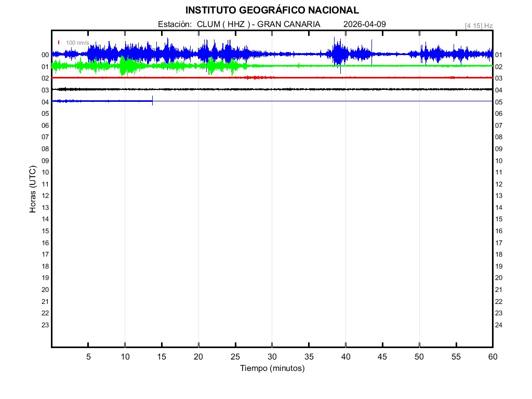Image resolution: width=532 pixels, height=399 pixels.
Task: Select hour label 00 on the left axis
Action: pyautogui.click(x=45, y=55)
